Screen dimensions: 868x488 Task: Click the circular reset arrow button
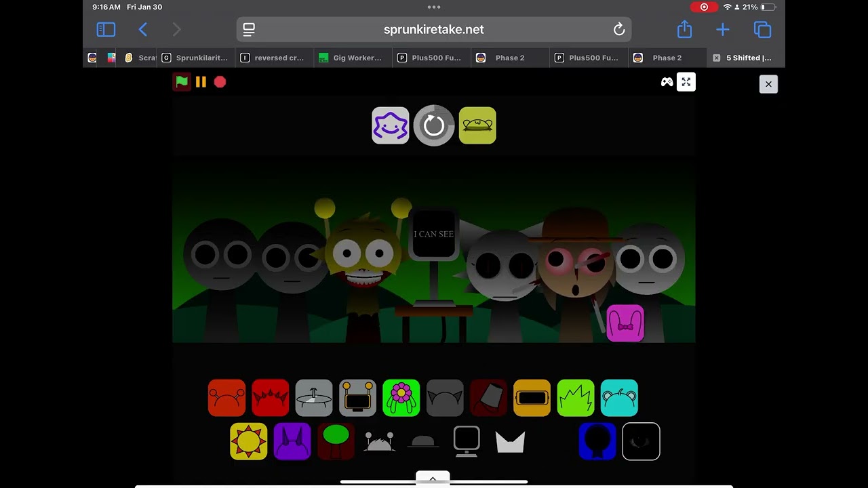(x=434, y=125)
